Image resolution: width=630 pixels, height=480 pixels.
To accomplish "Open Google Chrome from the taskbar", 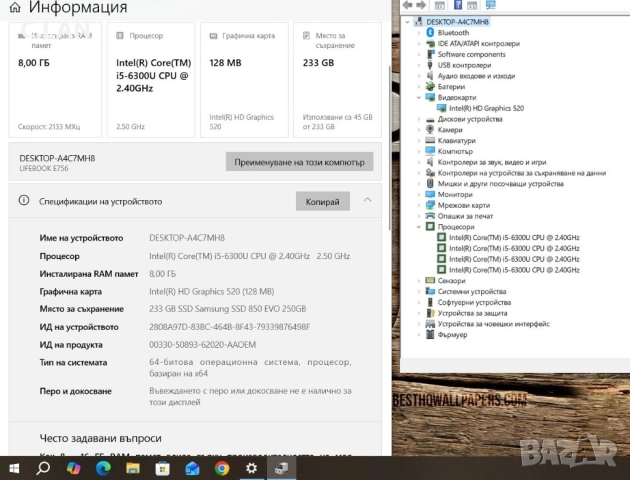I will click(x=222, y=468).
